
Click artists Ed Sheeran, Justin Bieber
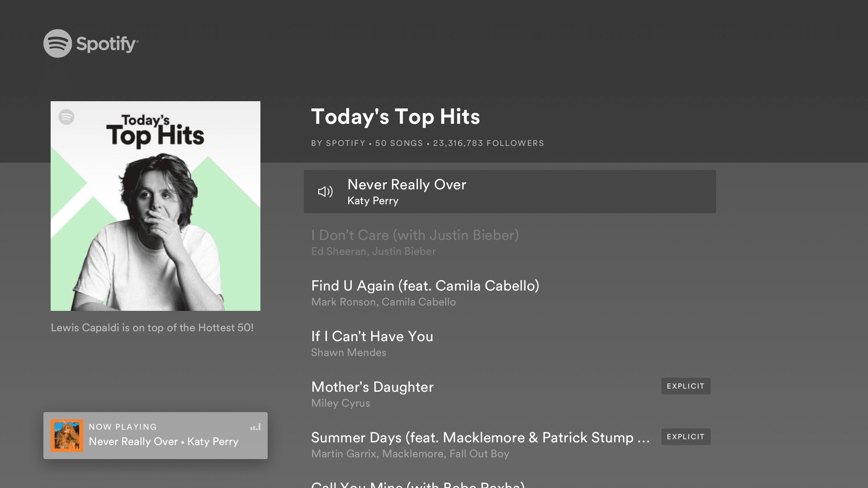(373, 251)
